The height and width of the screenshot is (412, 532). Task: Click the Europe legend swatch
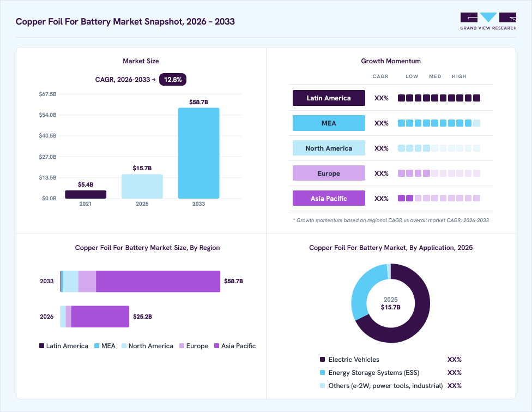[x=182, y=346]
